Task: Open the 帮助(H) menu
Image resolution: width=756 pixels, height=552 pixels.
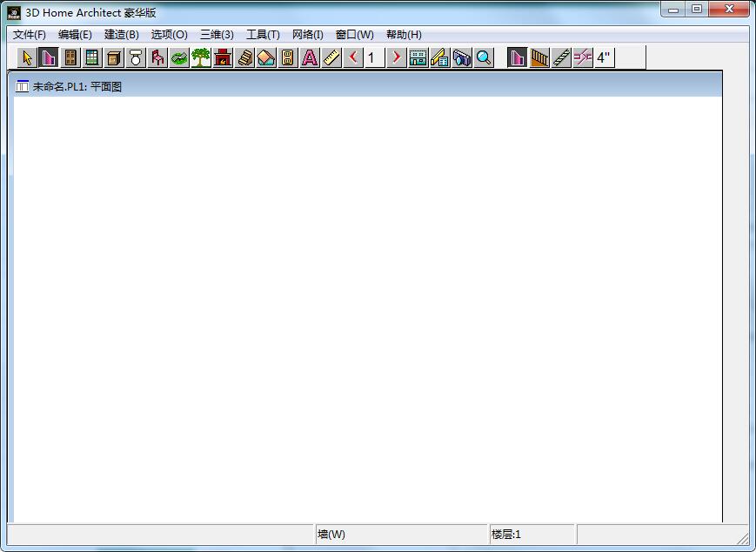Action: [404, 35]
